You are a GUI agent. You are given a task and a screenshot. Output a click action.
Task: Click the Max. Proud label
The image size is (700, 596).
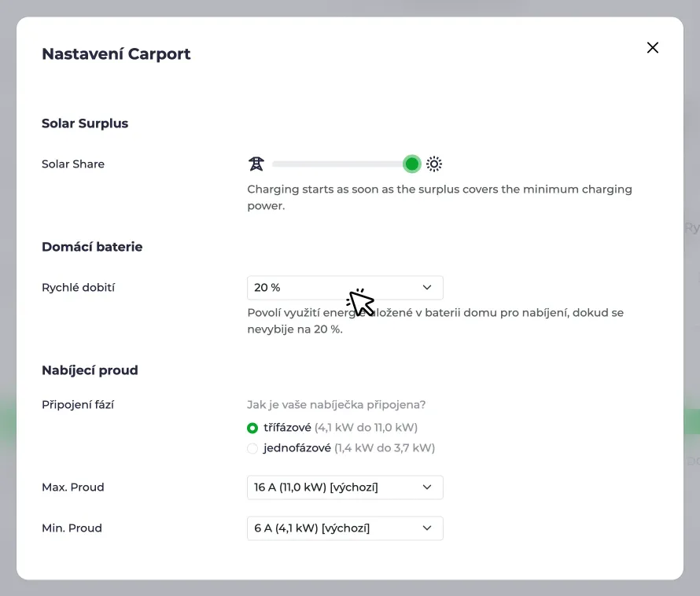[73, 487]
